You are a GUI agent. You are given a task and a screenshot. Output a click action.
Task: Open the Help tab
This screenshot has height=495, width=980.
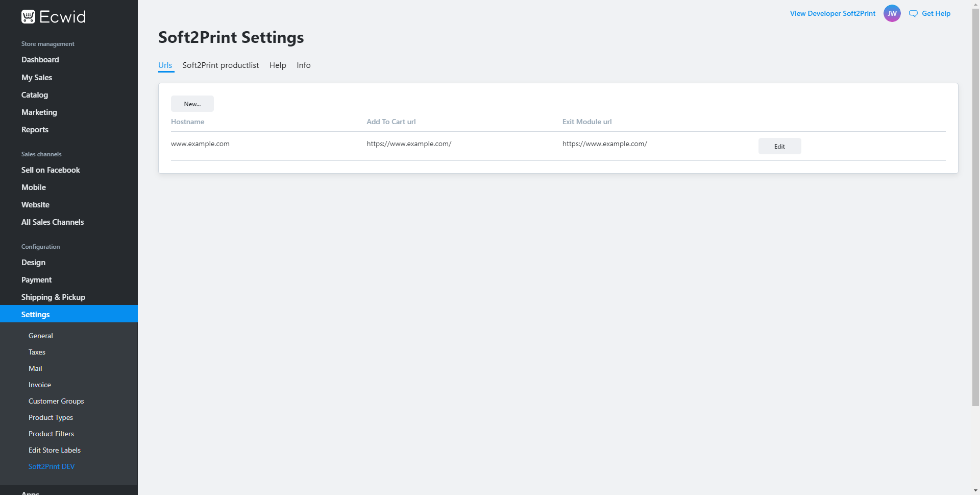coord(278,65)
